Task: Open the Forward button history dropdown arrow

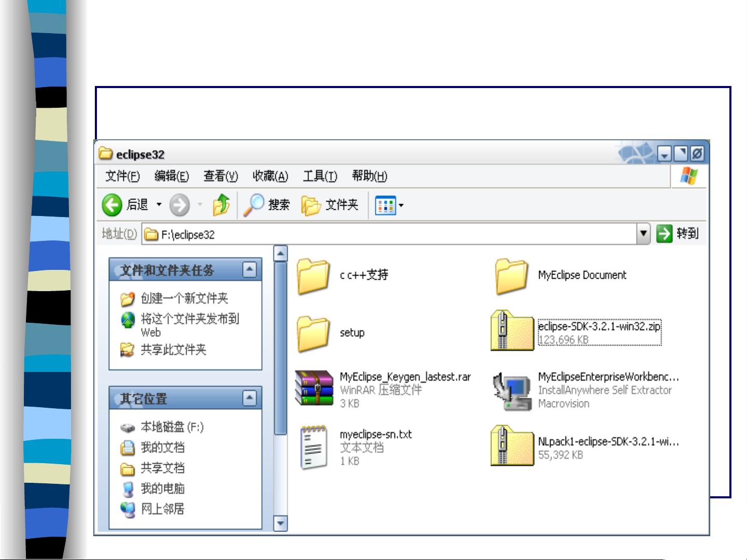Action: [x=200, y=205]
